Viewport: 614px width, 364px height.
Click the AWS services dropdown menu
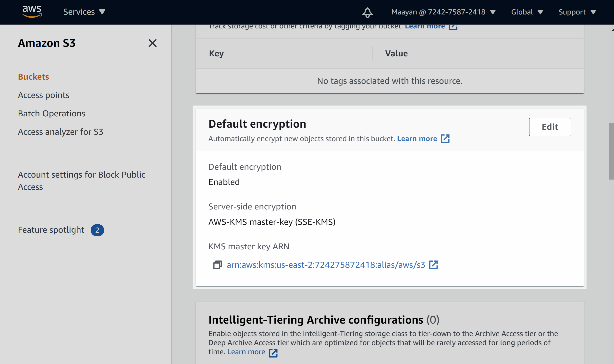pos(84,12)
